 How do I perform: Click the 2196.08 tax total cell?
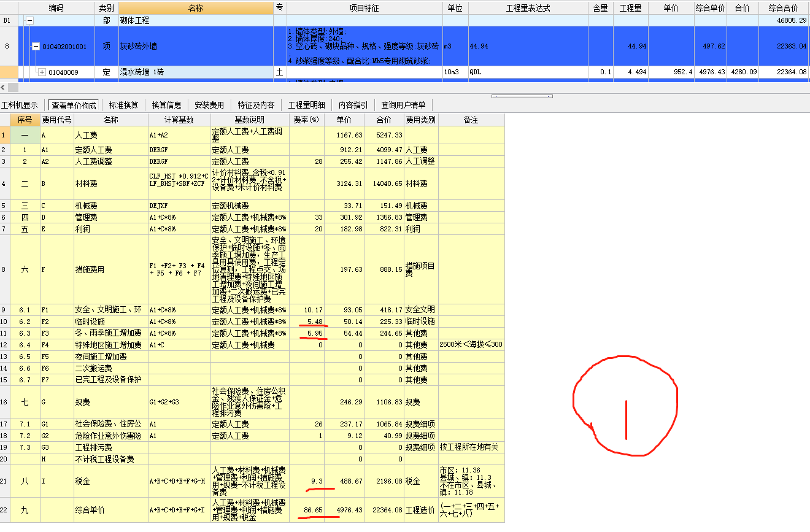coord(384,482)
